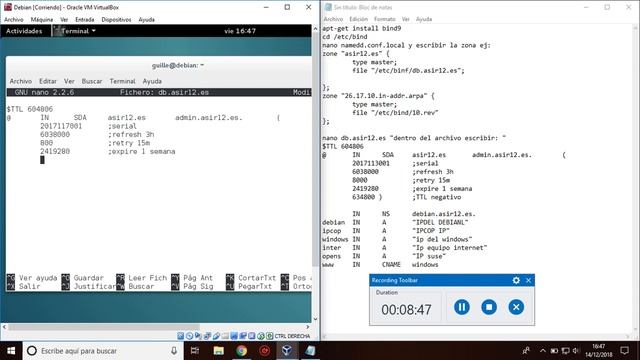Open terminal Ver menu

pyautogui.click(x=69, y=81)
